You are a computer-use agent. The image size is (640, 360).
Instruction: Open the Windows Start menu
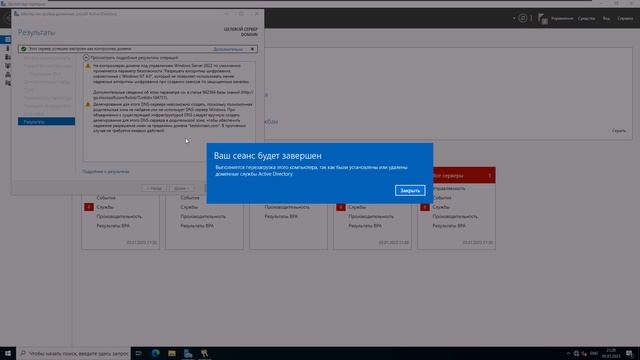[8, 353]
